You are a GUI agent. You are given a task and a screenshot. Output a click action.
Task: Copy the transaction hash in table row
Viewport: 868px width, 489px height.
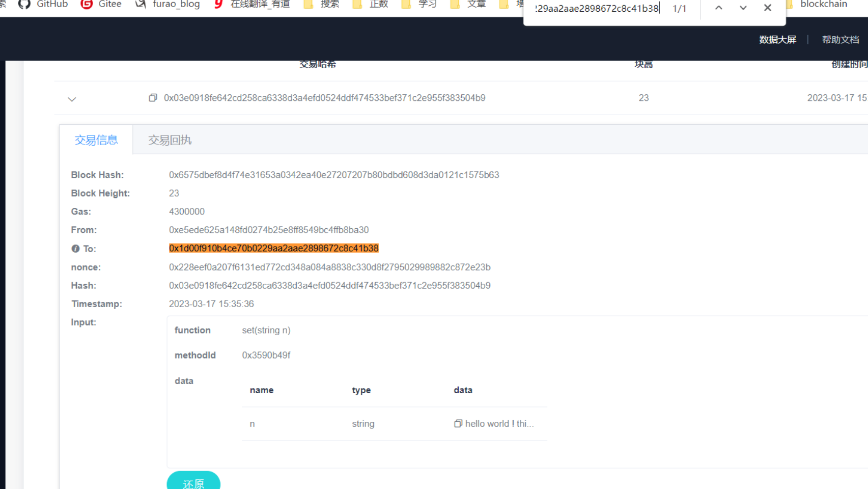[153, 97]
